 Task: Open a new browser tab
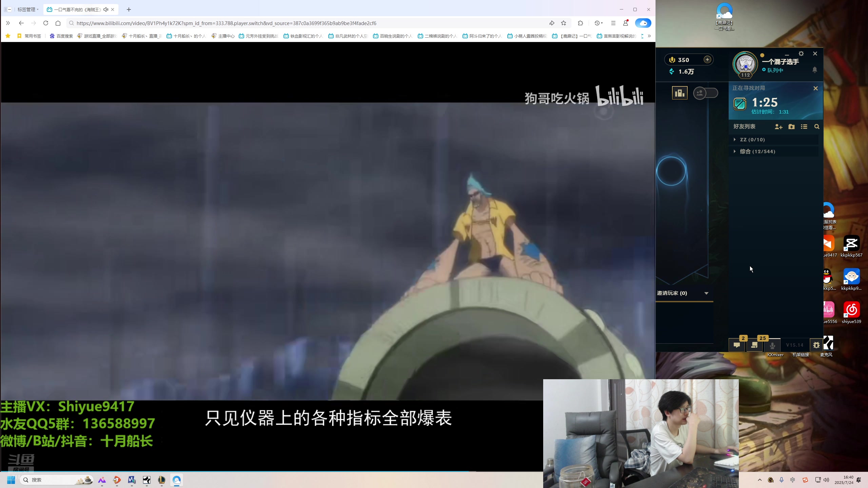129,9
